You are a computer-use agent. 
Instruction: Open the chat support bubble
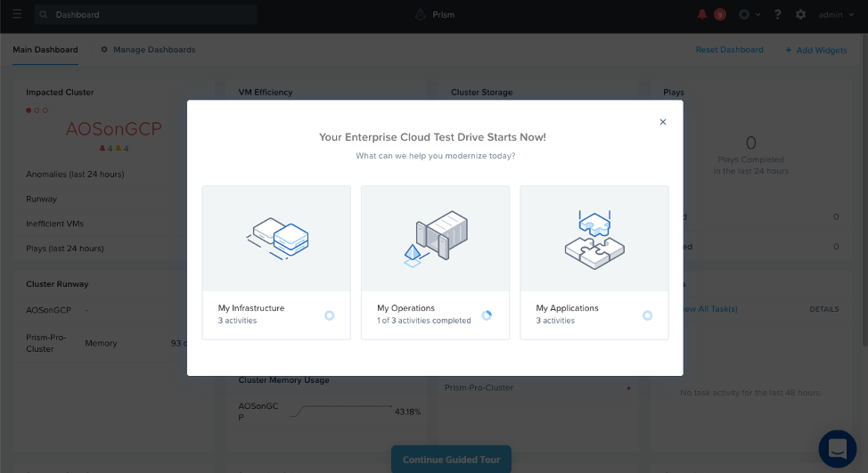837,447
